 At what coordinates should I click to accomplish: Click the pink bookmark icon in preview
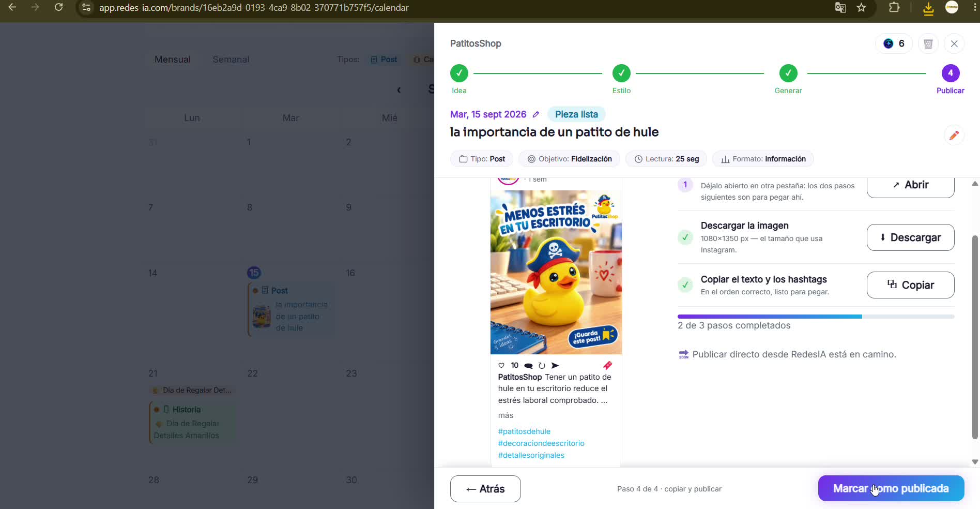[x=607, y=366]
